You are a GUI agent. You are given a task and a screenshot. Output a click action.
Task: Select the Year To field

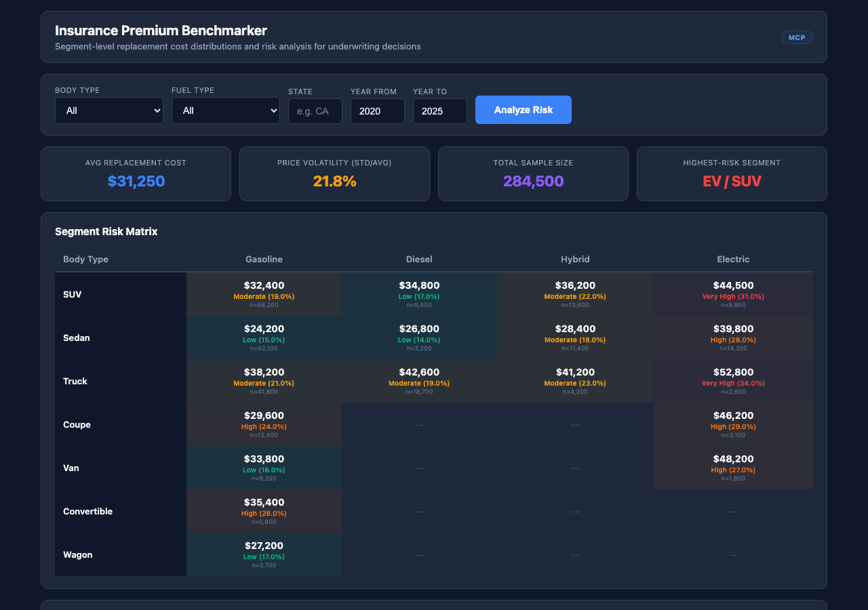439,110
